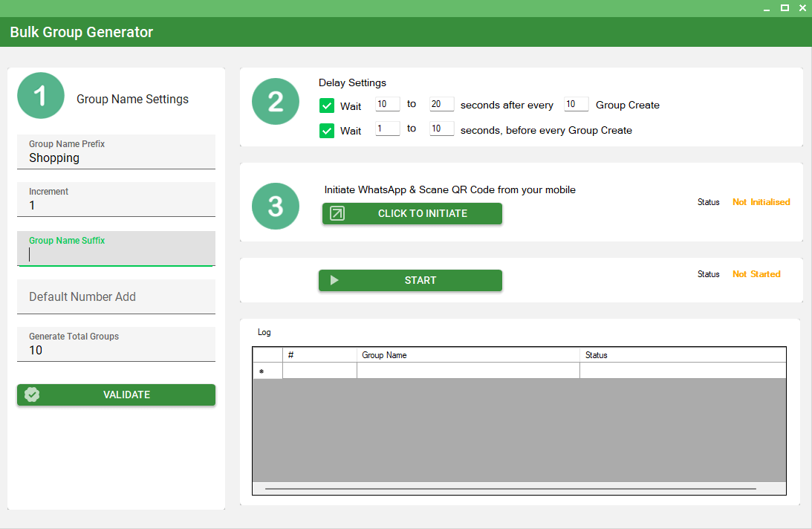Select the new row marker in Log table
812x529 pixels.
(x=267, y=371)
